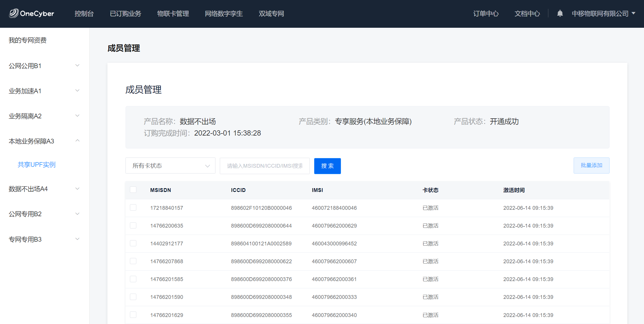This screenshot has width=644, height=324.
Task: Click the OneCyber logo icon
Action: point(13,13)
